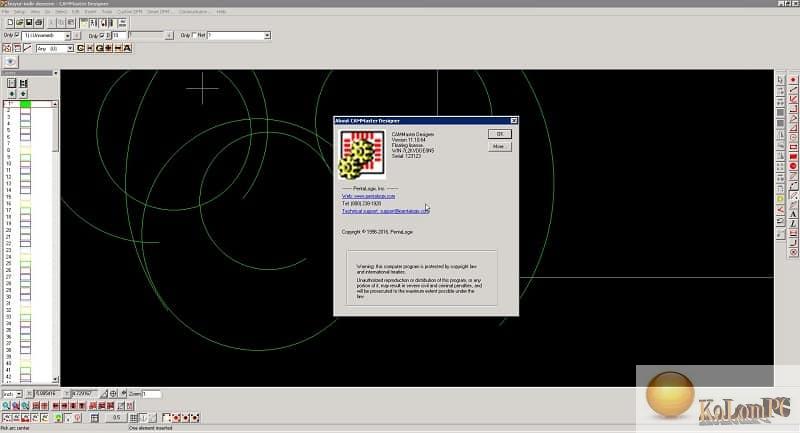
Task: Open the Help menu
Action: pyautogui.click(x=221, y=11)
